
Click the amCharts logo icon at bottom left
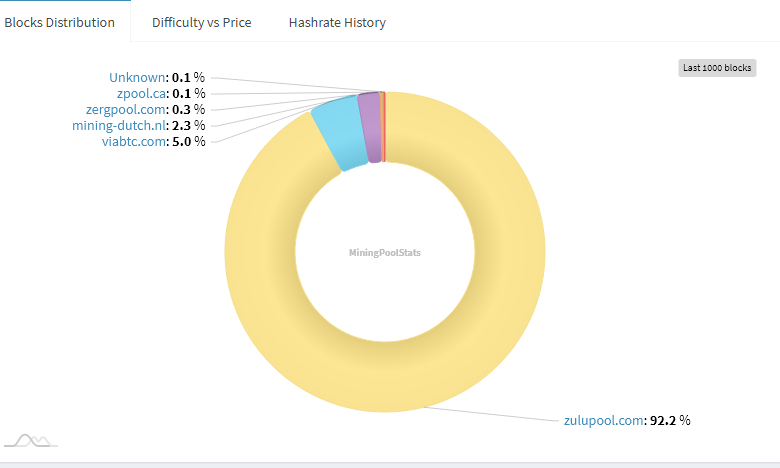pyautogui.click(x=31, y=439)
